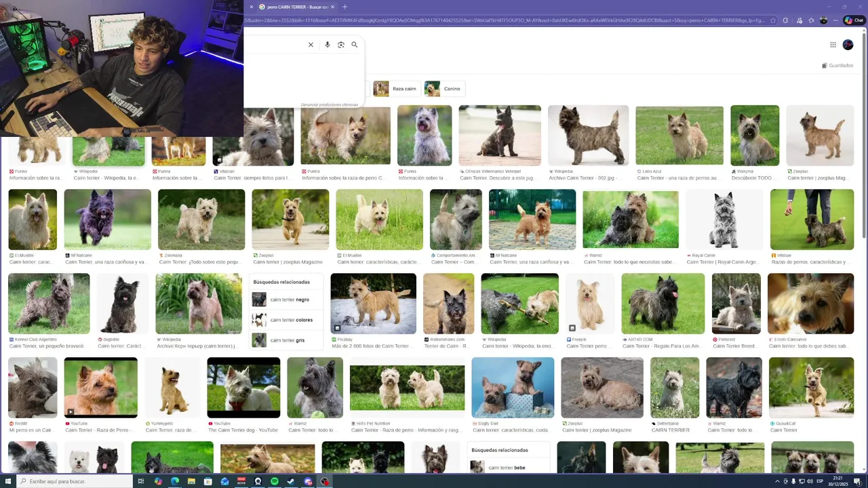The image size is (868, 488).
Task: Open the Gosu&Cat running terrier image
Action: pos(811,387)
